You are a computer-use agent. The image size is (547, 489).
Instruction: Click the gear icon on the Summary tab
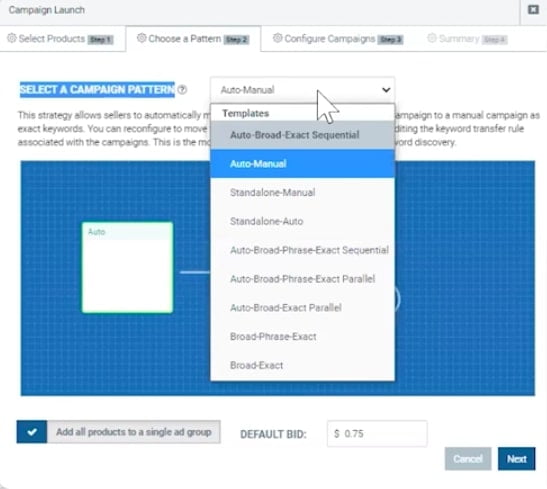coord(432,38)
